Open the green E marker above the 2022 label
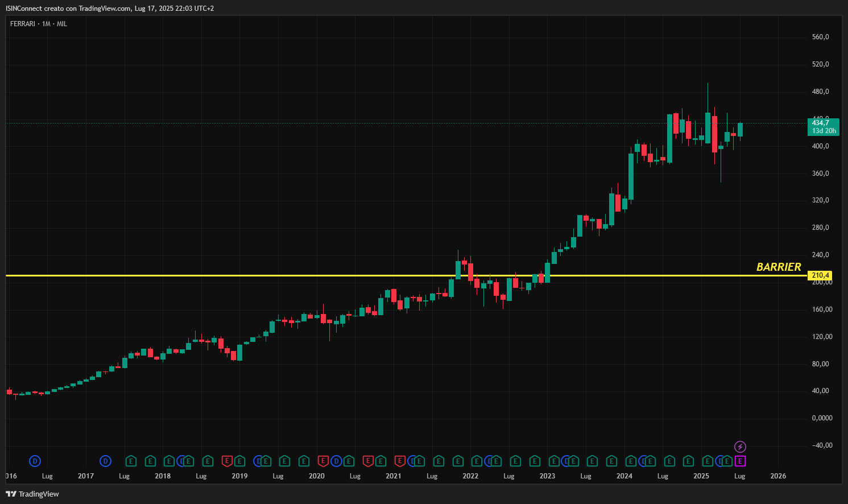 [477, 461]
